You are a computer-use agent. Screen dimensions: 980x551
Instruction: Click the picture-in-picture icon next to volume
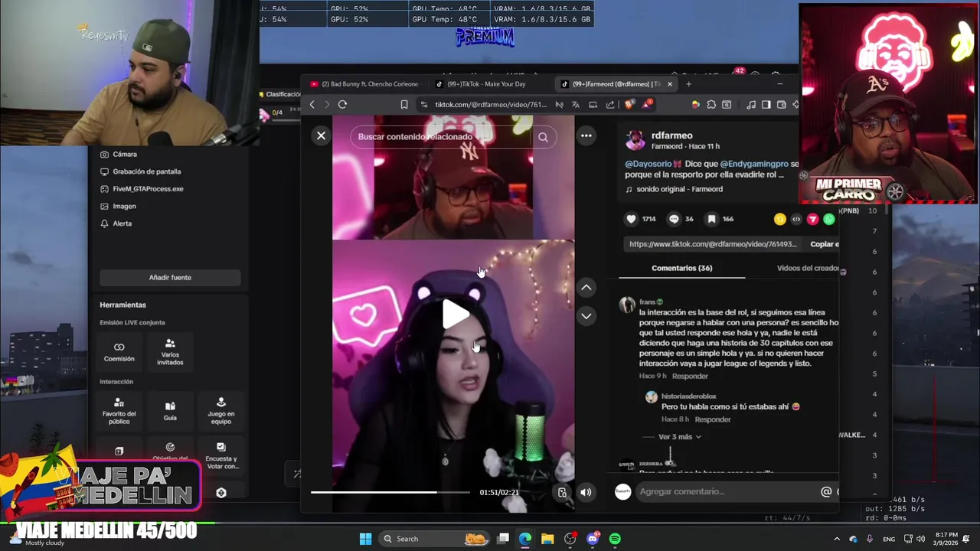tap(562, 492)
